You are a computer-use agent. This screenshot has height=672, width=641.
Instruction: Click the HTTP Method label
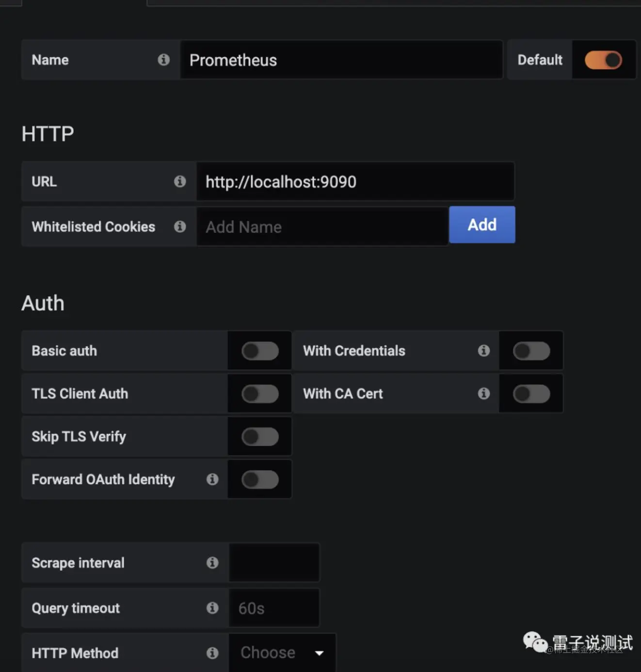pos(75,653)
